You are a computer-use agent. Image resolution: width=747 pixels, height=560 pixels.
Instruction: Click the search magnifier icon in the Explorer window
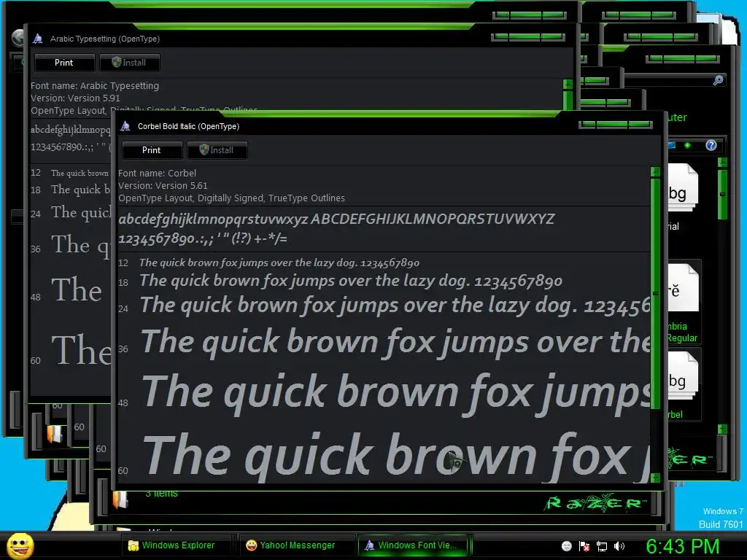(x=718, y=80)
